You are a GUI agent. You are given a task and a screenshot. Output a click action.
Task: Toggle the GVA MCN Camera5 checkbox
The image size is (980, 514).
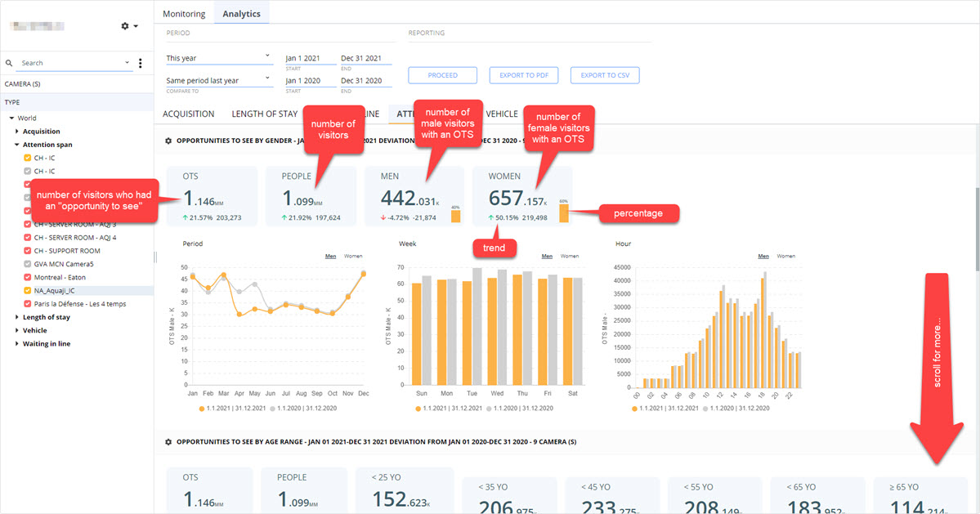28,264
